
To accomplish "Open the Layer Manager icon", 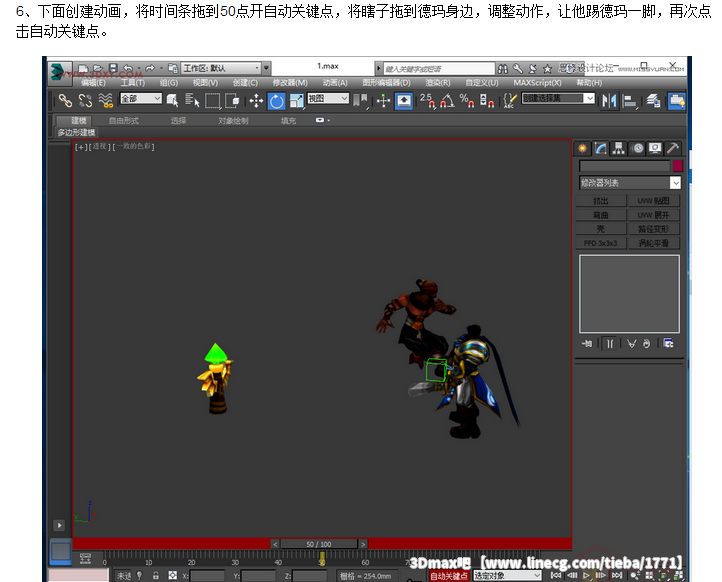I will click(653, 100).
